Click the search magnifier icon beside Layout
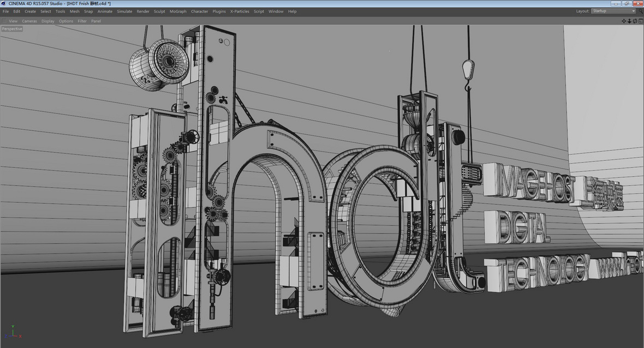The height and width of the screenshot is (348, 644). (640, 11)
